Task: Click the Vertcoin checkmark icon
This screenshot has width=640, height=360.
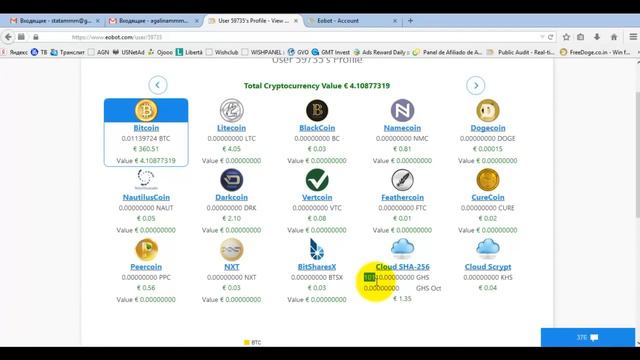Action: point(317,180)
